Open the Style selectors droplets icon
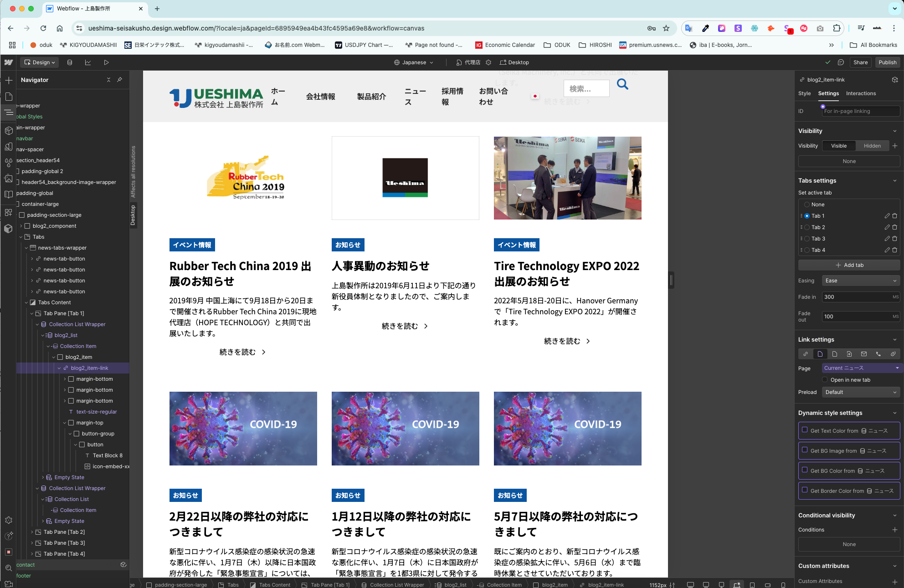 pyautogui.click(x=9, y=163)
